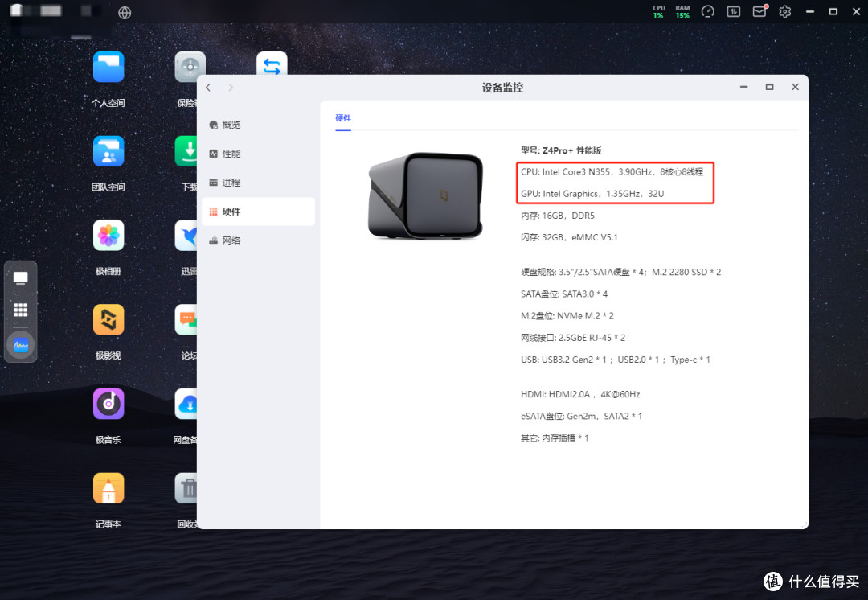Click the 闪存: 32GB, eMMC V5.1 line
This screenshot has width=868, height=600.
click(569, 237)
